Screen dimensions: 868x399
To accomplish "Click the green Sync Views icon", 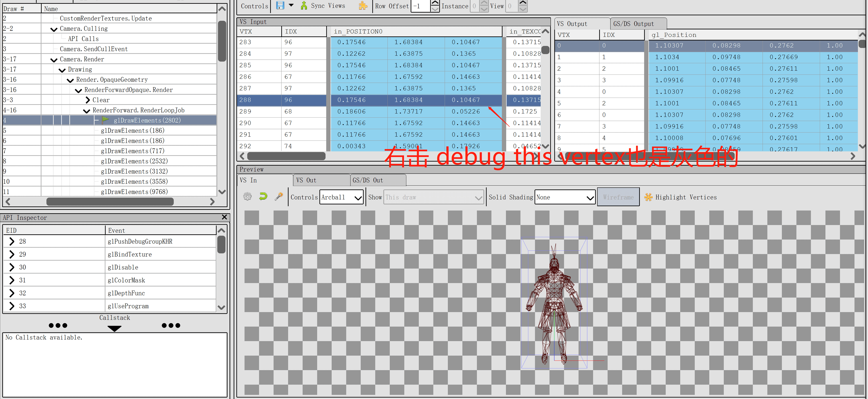I will point(304,5).
